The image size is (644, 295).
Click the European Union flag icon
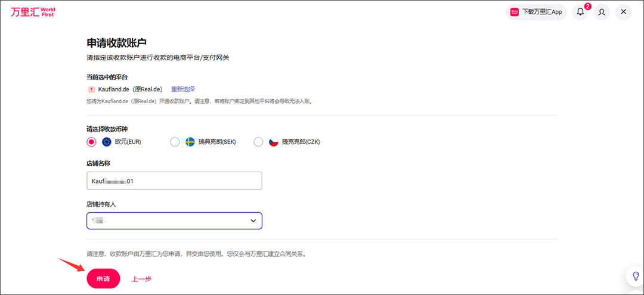coord(107,142)
